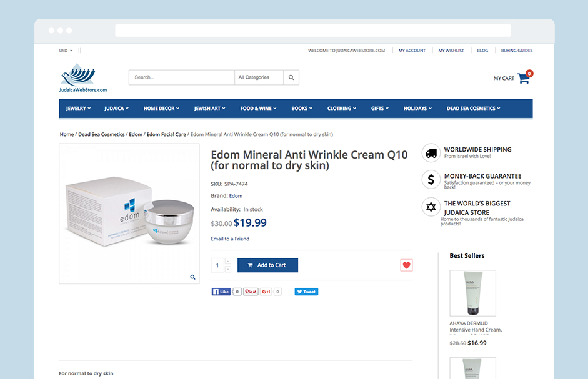Open My Wishlist link

(x=451, y=50)
